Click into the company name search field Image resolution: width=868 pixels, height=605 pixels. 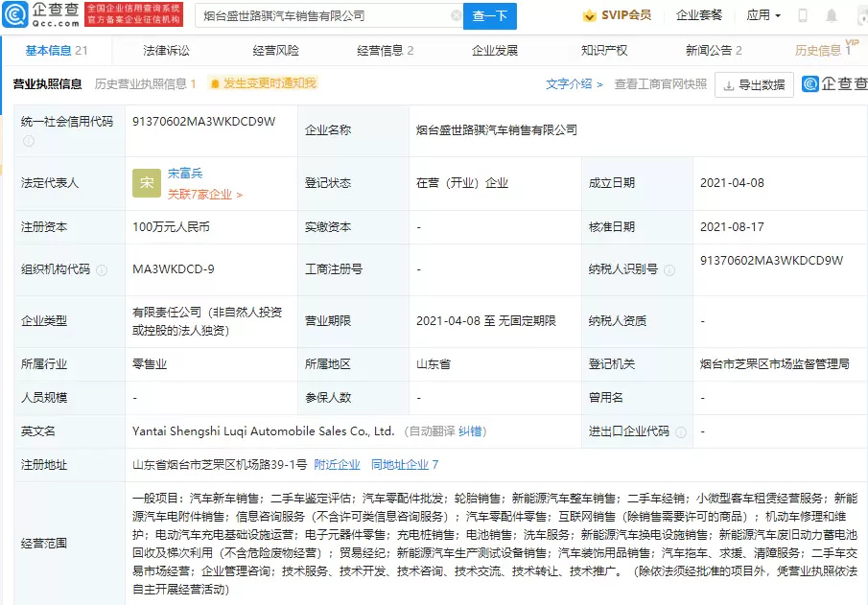click(x=321, y=16)
